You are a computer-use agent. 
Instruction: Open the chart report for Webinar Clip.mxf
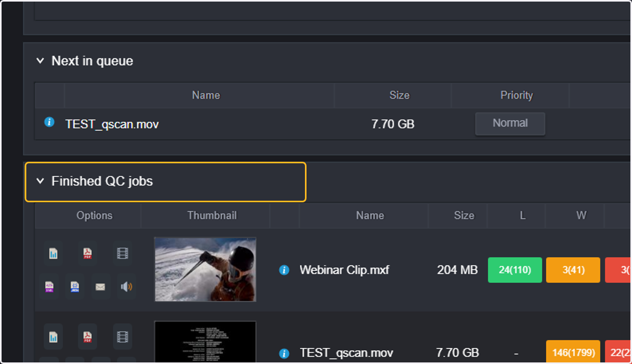tap(53, 254)
